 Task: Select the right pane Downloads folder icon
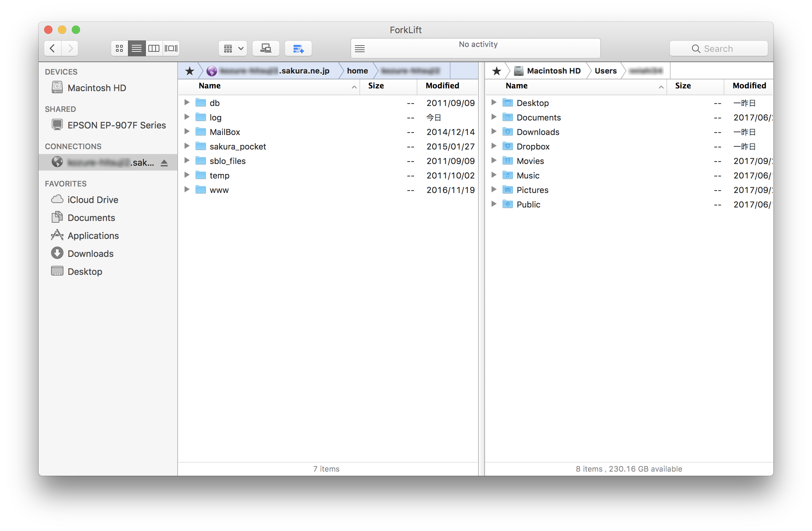[x=508, y=132]
